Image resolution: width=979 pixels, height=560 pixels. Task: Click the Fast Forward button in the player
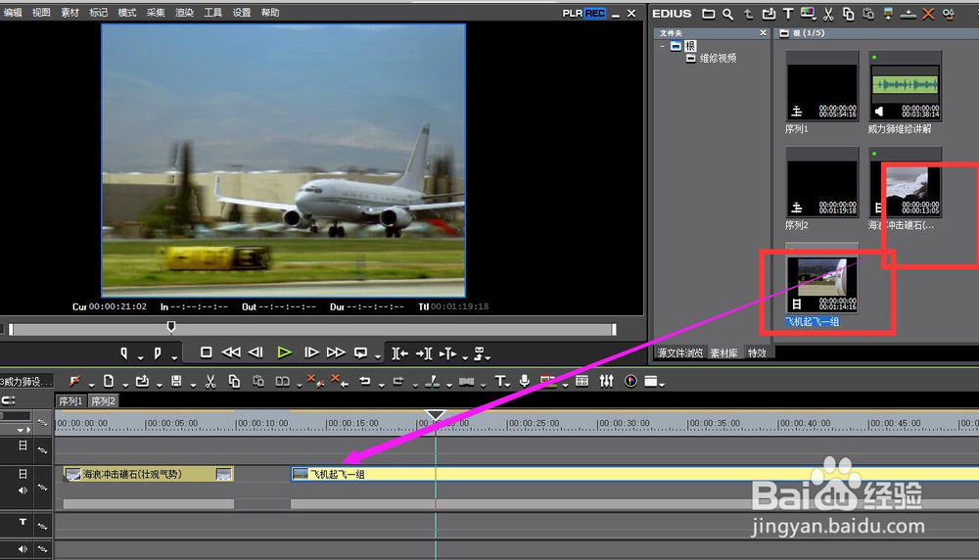(x=336, y=352)
